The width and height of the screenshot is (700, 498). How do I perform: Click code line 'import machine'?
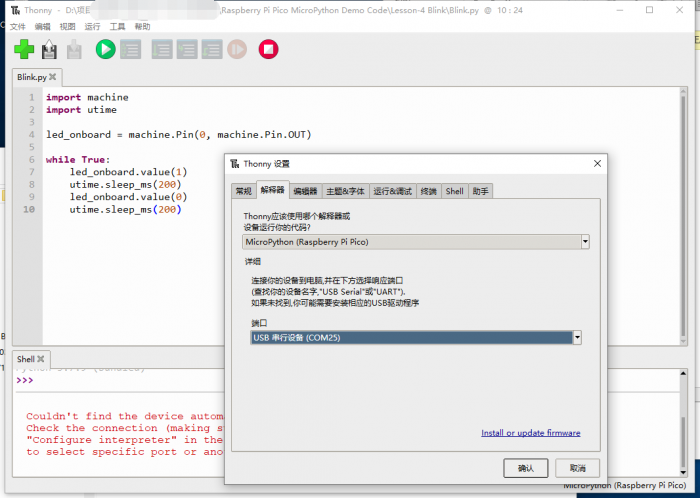(x=87, y=97)
